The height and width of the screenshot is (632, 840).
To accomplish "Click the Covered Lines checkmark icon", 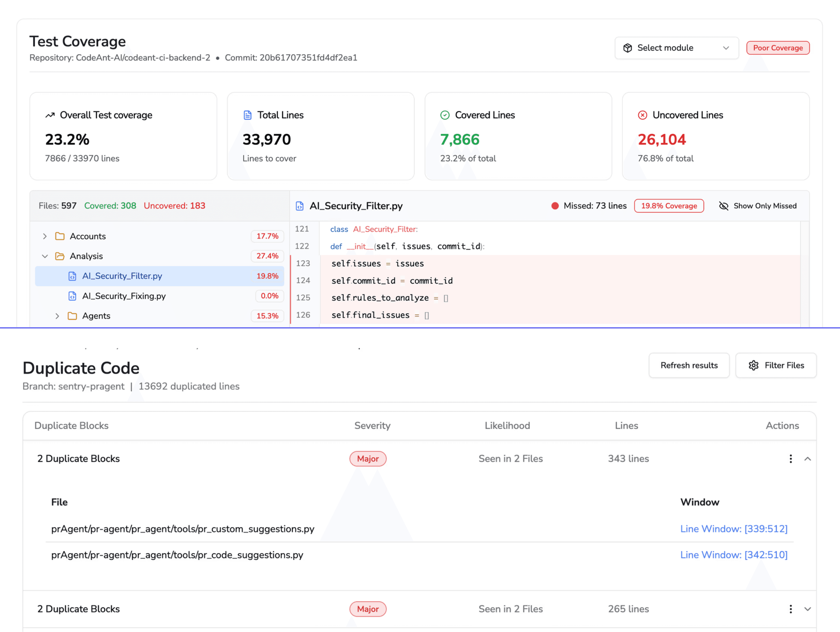I will (445, 115).
